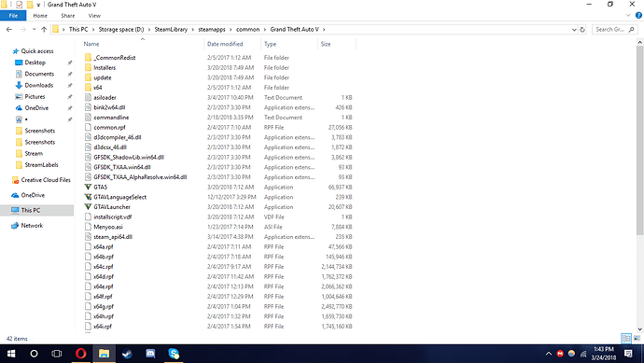Select StreamLabels folder in navigation pane
This screenshot has width=644, height=363.
[41, 165]
